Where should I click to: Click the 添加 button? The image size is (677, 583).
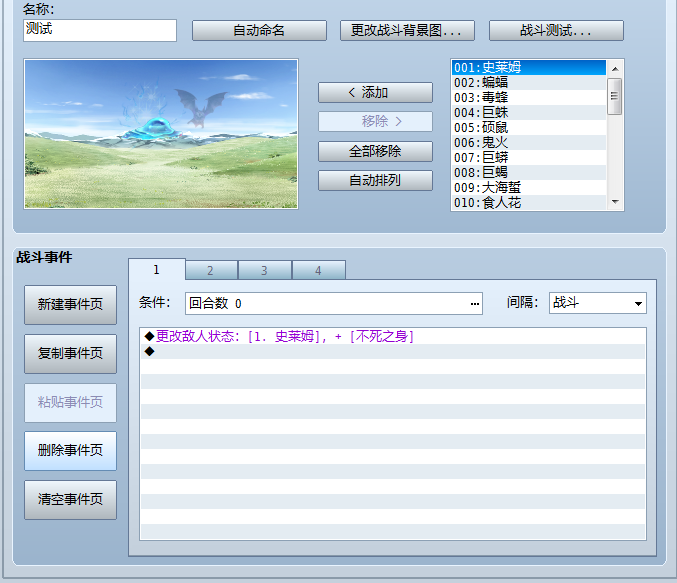click(x=375, y=92)
